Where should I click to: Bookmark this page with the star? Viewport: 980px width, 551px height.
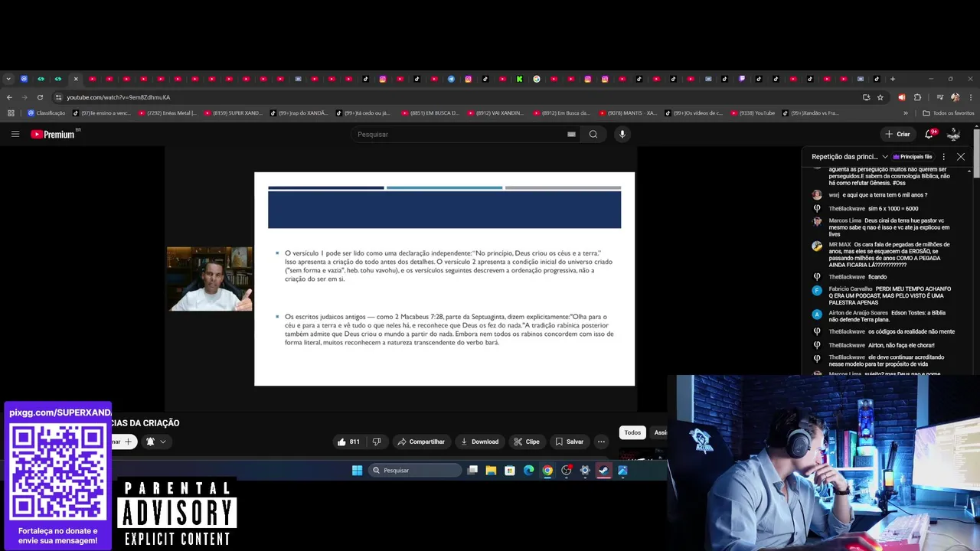tap(880, 97)
